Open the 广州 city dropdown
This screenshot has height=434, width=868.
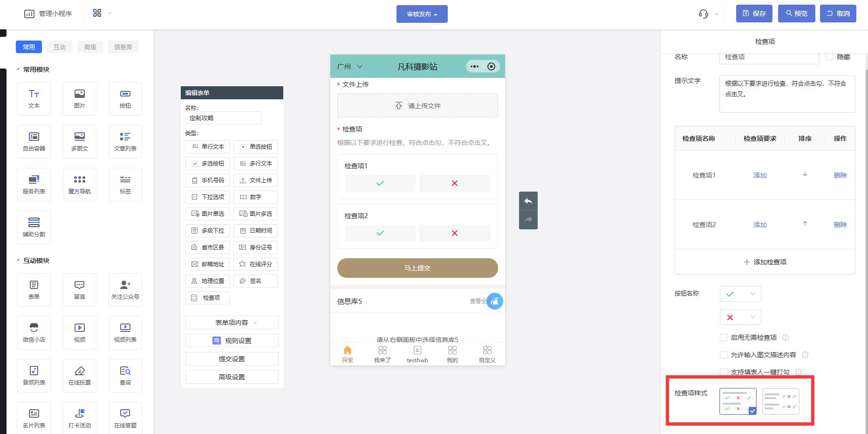(350, 67)
